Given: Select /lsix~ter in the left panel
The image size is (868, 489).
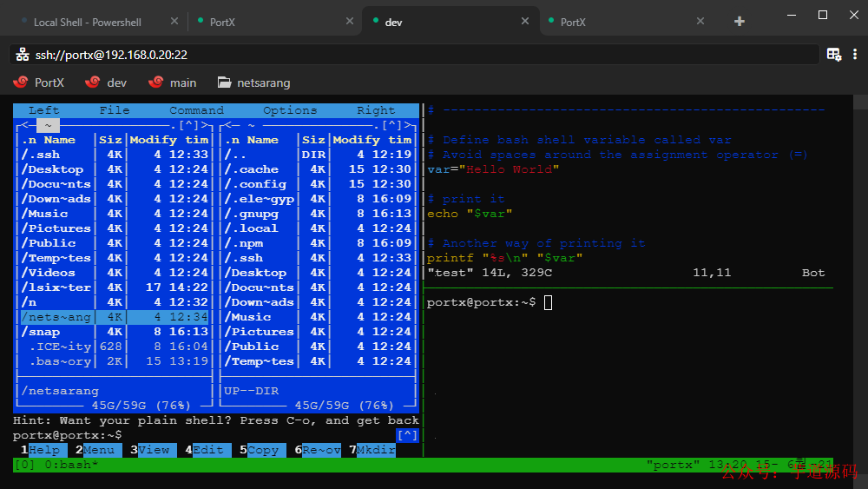Looking at the screenshot, I should (x=115, y=287).
